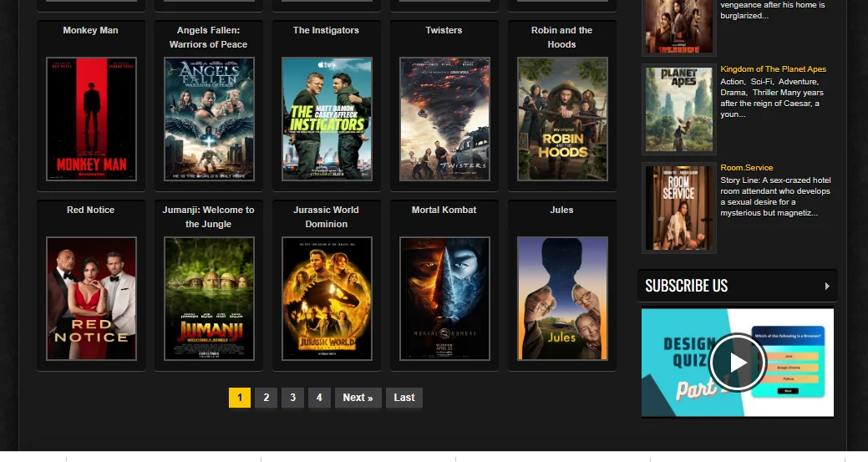Play the Design Quiz video

738,363
